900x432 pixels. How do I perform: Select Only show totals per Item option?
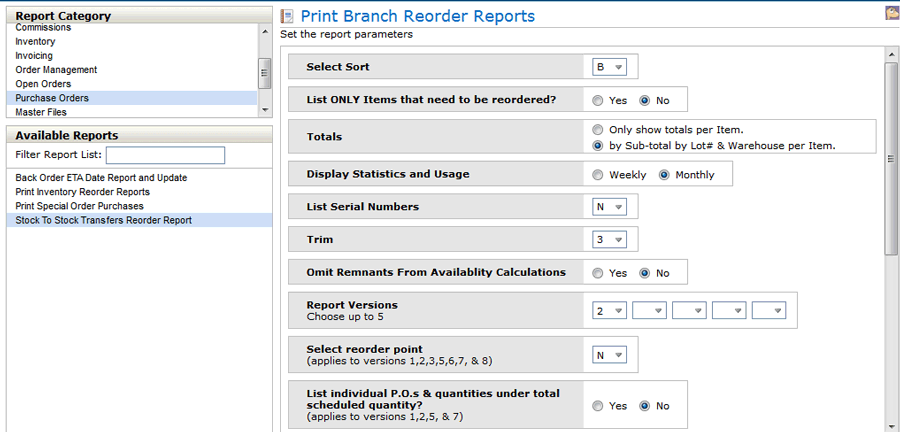pos(598,130)
